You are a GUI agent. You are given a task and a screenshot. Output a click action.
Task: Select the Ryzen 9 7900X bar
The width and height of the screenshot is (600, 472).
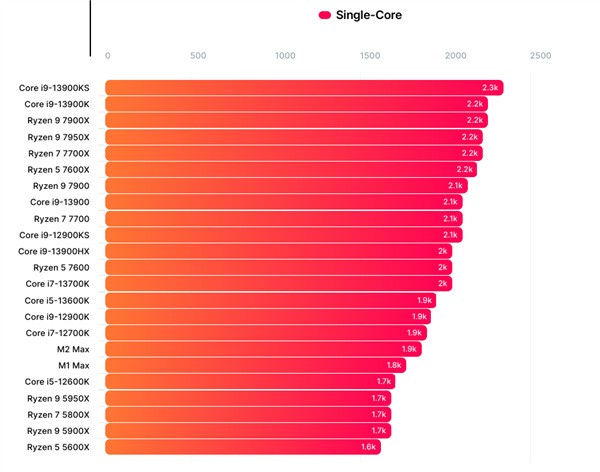pyautogui.click(x=297, y=120)
